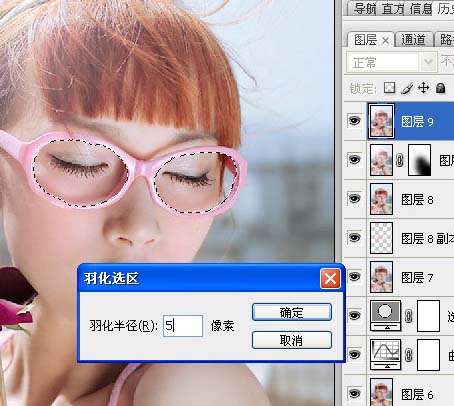
Task: Click the 确定 button in feather dialog
Action: click(292, 312)
